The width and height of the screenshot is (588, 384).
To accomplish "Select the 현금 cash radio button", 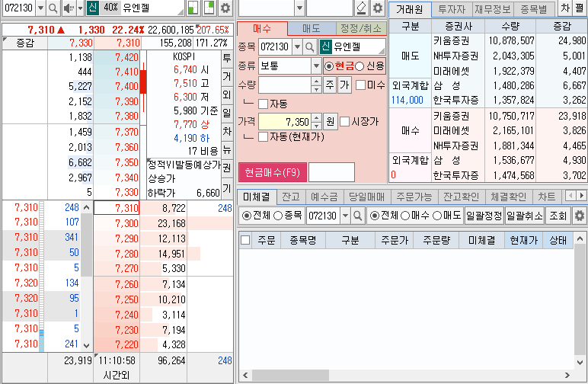I will 329,66.
